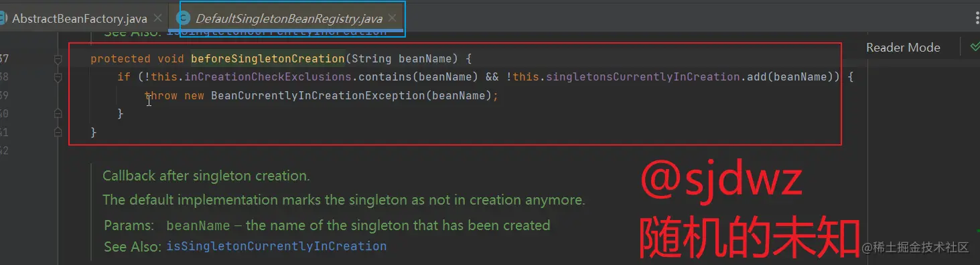
Task: Click the 'protected' keyword
Action: tap(121, 58)
